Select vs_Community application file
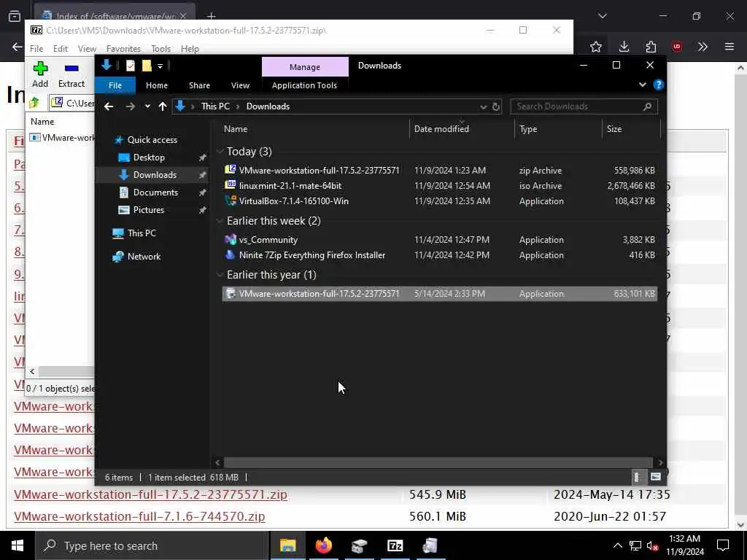 click(440, 240)
